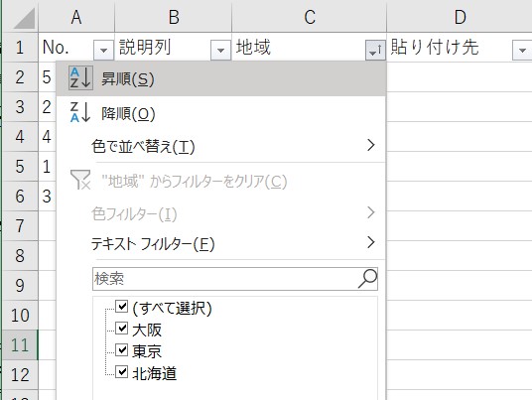The image size is (532, 400).
Task: Open the No. column filter dropdown
Action: tap(103, 51)
